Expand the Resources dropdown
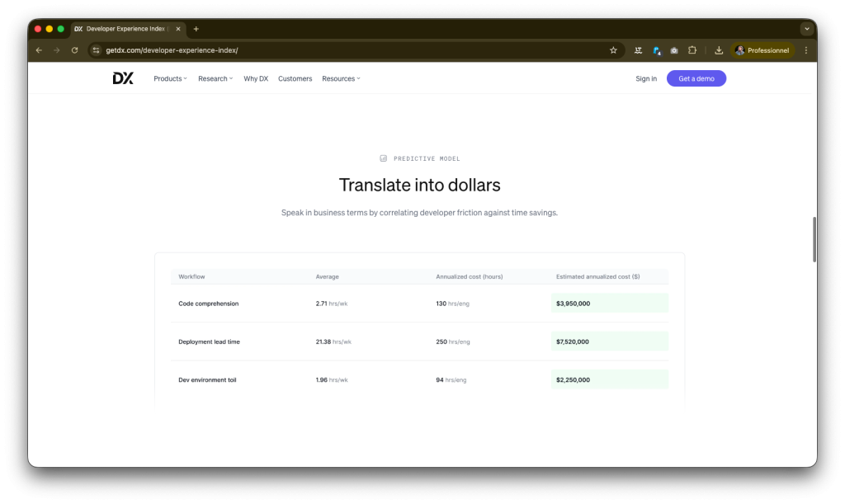This screenshot has width=845, height=504. point(340,78)
